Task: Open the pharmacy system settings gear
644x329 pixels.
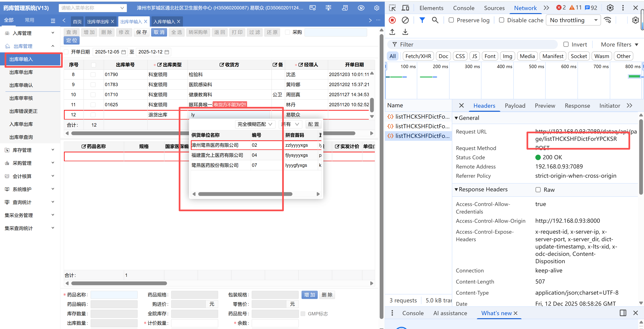Action: click(x=377, y=8)
